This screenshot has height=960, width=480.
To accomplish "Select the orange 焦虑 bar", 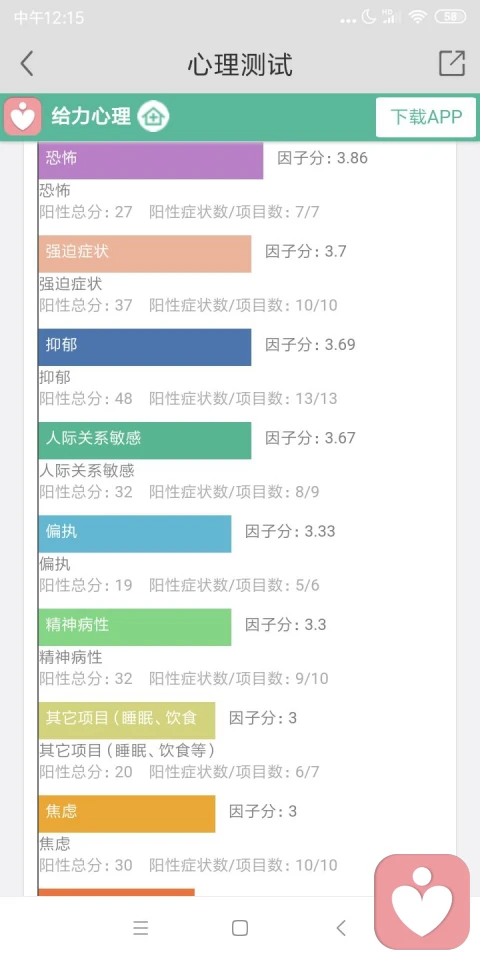I will (127, 814).
